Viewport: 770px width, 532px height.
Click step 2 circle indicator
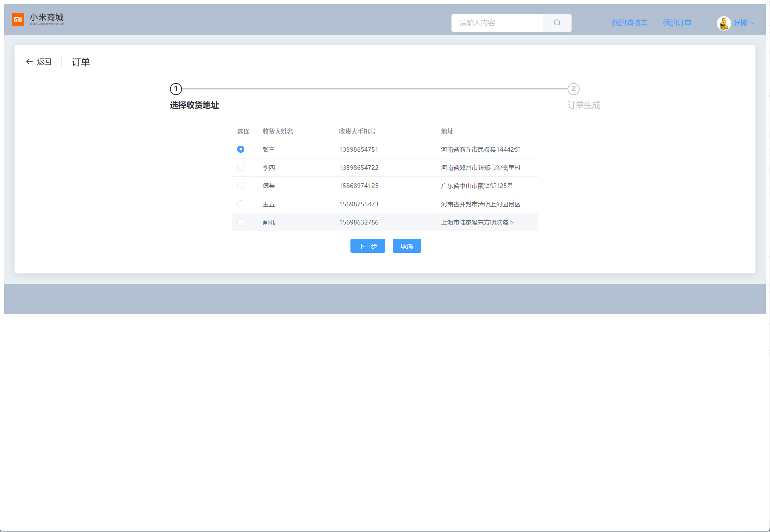573,89
